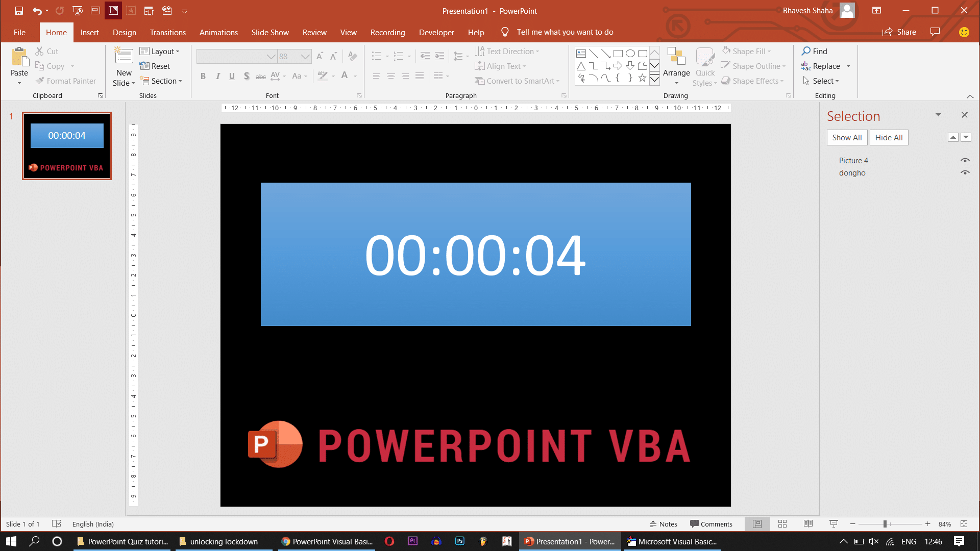This screenshot has height=551, width=980.
Task: Switch to the Transitions ribbon tab
Action: pos(167,32)
